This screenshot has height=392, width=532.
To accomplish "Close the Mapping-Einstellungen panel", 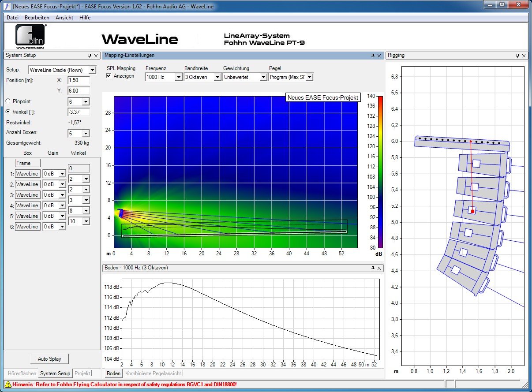I will 379,56.
